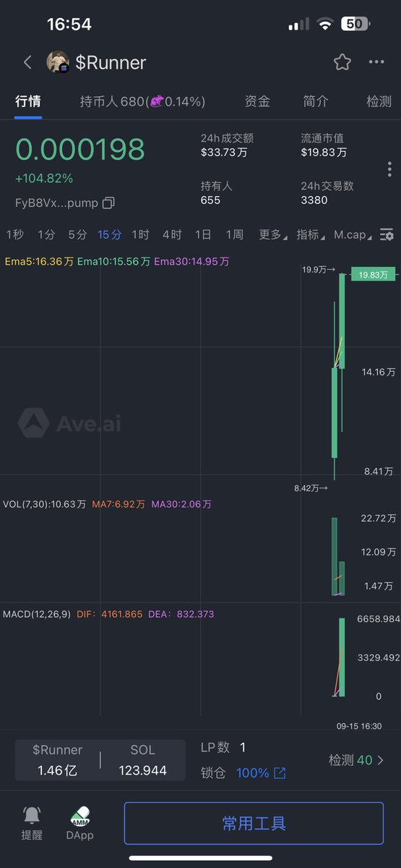
Task: Copy the FyB8Vx...pump contract address
Action: pyautogui.click(x=108, y=203)
